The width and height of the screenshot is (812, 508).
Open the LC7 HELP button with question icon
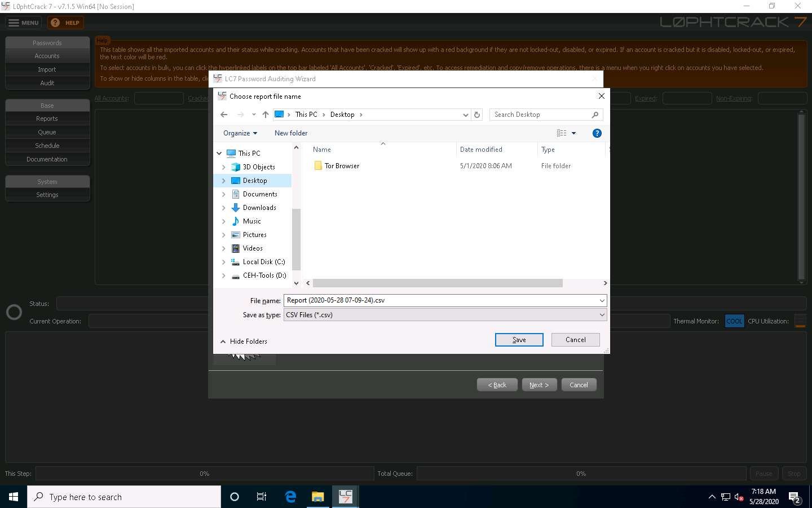click(66, 23)
